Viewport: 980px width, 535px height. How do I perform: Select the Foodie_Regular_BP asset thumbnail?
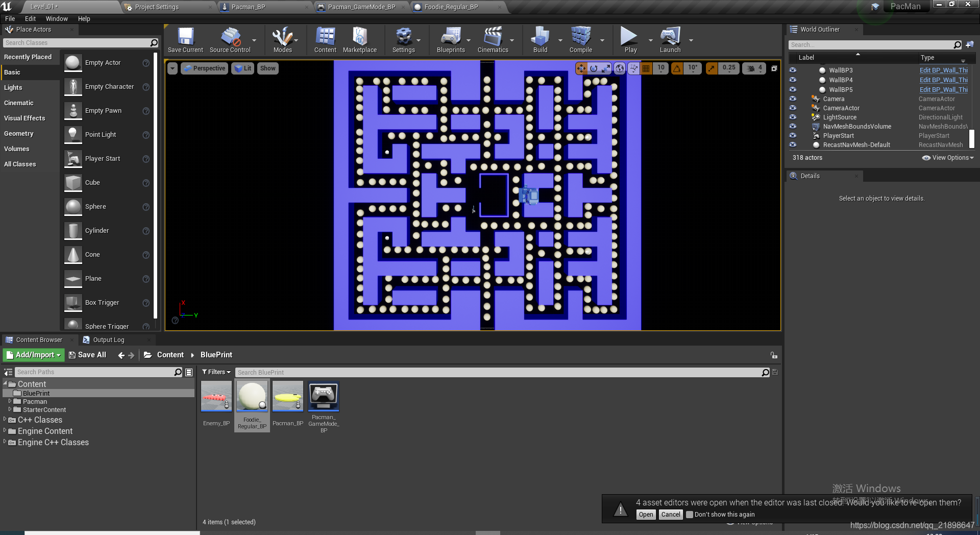coord(252,396)
